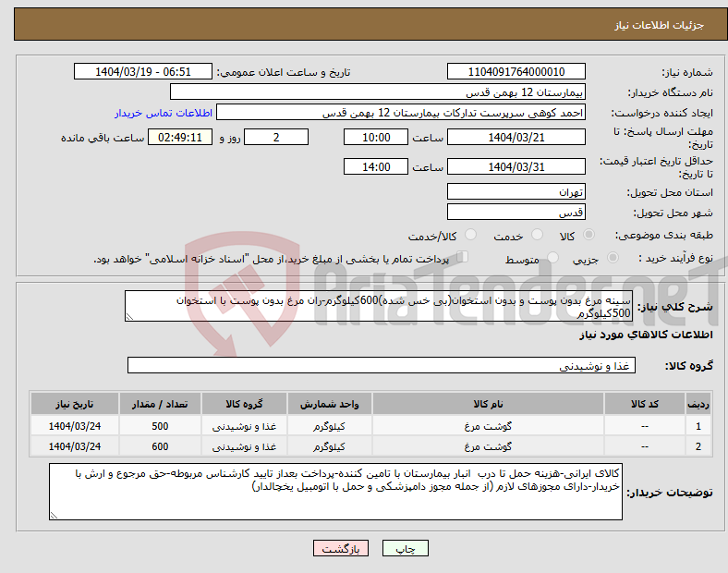Viewport: 728px width, 573px height.
Task: Select the متوسط purchase type radio
Action: (x=552, y=257)
